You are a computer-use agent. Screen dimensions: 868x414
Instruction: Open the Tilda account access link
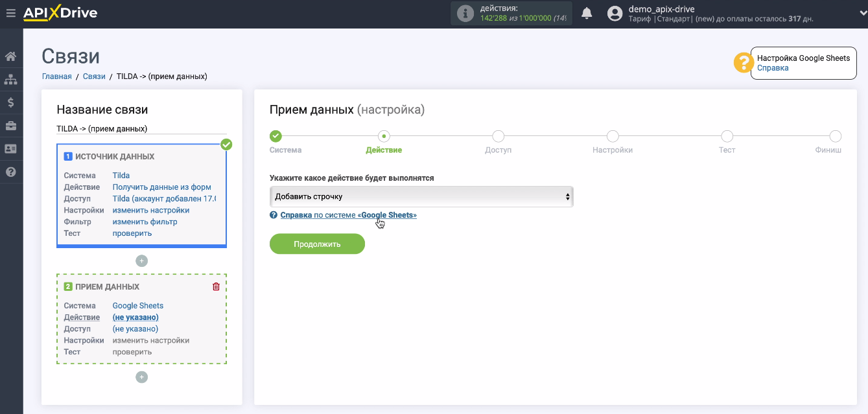[165, 199]
